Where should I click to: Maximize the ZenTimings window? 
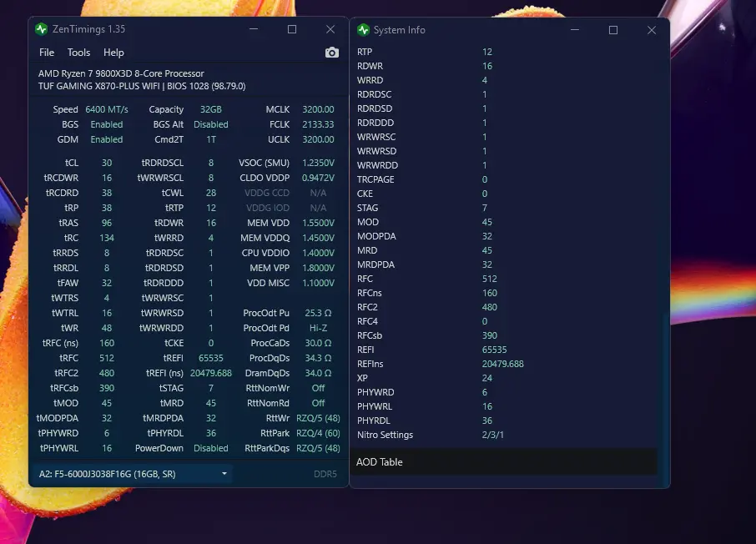[x=292, y=29]
